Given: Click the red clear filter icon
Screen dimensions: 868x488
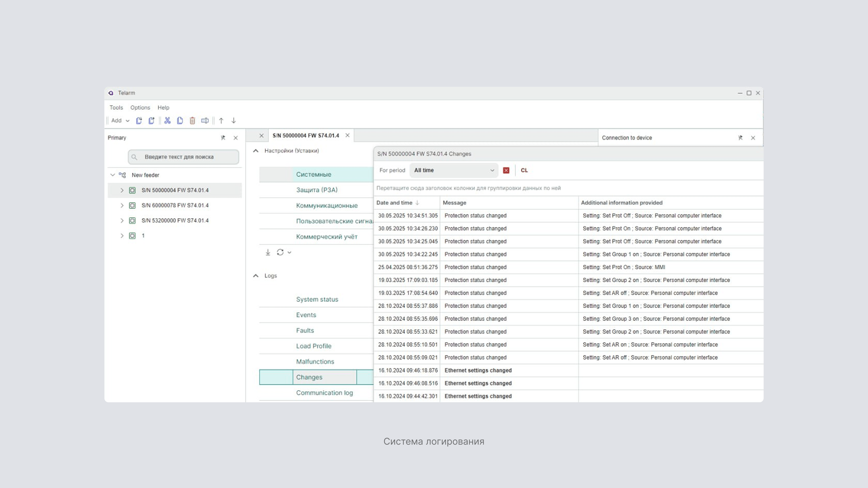Looking at the screenshot, I should point(506,170).
